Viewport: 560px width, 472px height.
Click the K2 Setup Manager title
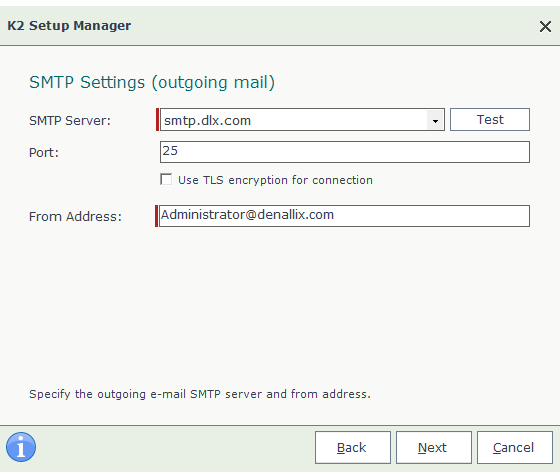69,26
